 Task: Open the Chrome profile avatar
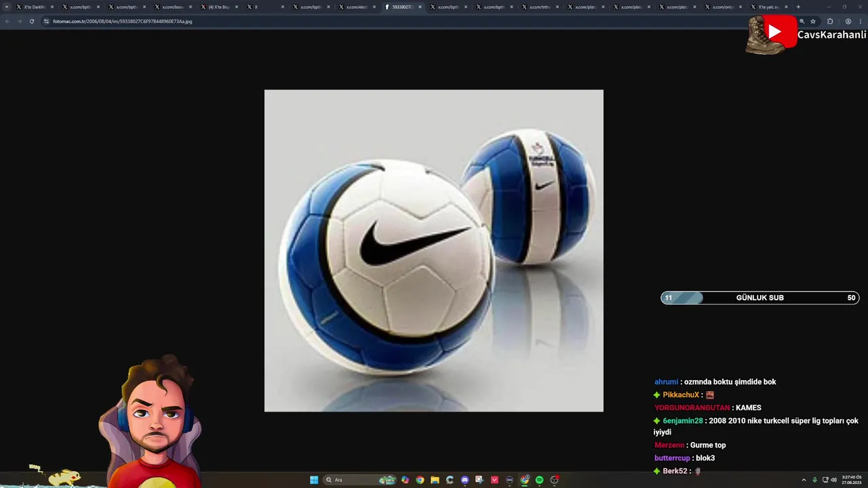point(848,21)
